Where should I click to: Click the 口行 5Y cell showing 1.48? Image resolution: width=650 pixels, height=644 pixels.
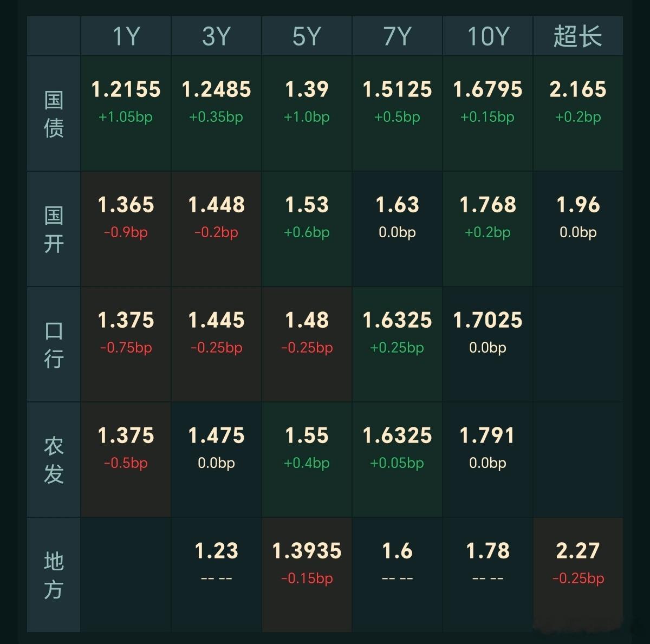click(x=307, y=344)
